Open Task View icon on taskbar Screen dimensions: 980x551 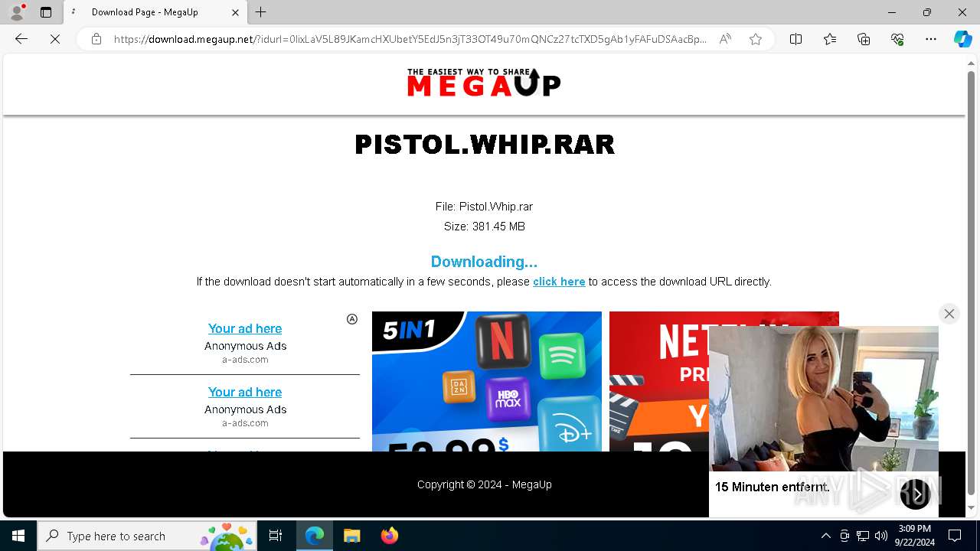276,536
